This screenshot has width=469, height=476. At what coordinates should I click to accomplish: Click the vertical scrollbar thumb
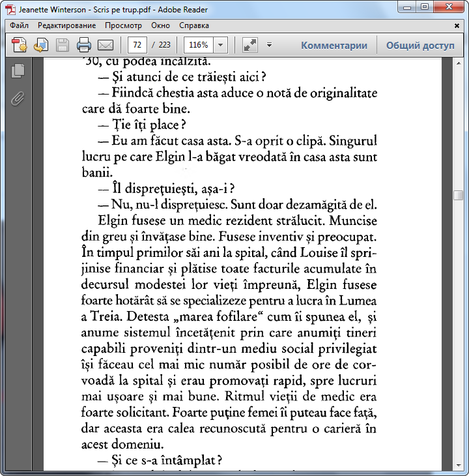pos(458,195)
